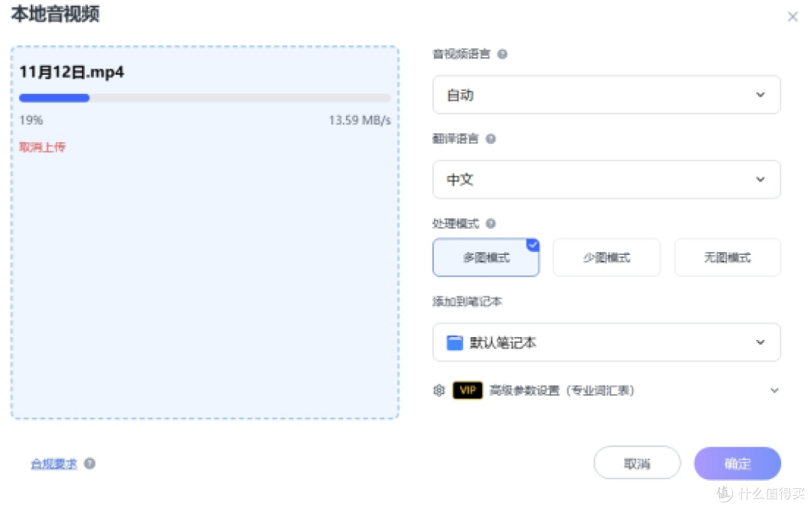Expand 高级参数设置 (专业词汇表) section
The width and height of the screenshot is (812, 510).
point(607,390)
